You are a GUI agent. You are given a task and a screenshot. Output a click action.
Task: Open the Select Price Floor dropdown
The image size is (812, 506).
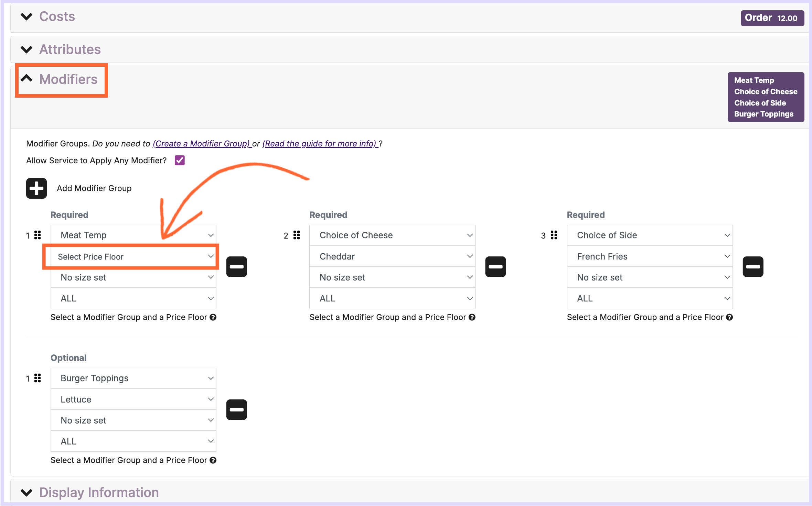coord(133,256)
